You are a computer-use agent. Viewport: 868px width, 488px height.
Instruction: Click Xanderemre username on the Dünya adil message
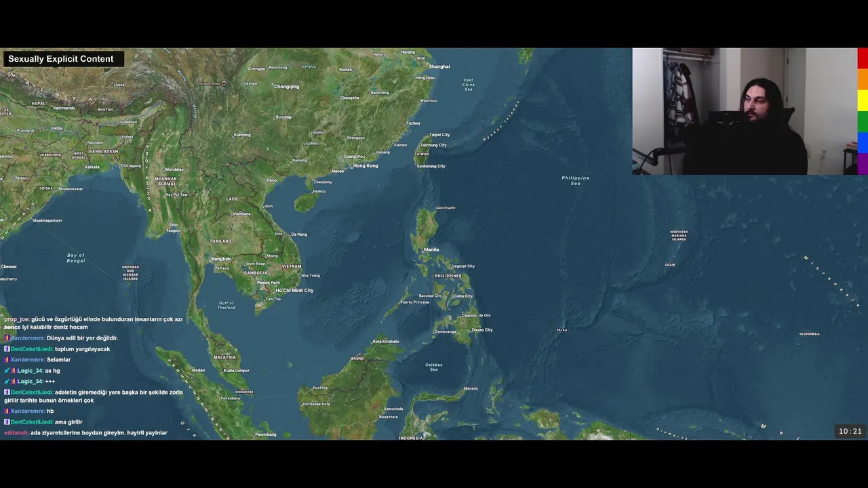28,338
